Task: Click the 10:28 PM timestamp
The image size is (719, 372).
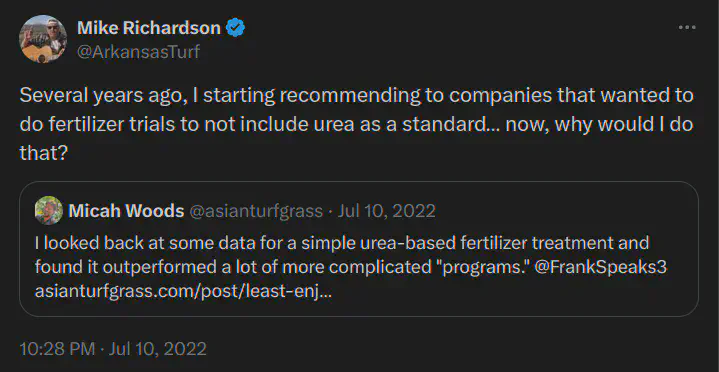Action: 57,349
